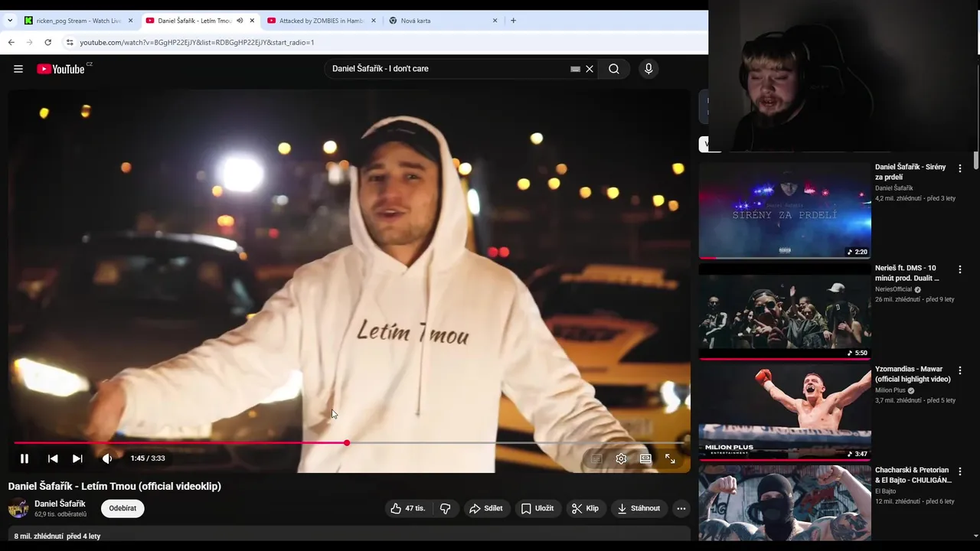Skip to next video
This screenshot has width=980, height=551.
point(77,458)
